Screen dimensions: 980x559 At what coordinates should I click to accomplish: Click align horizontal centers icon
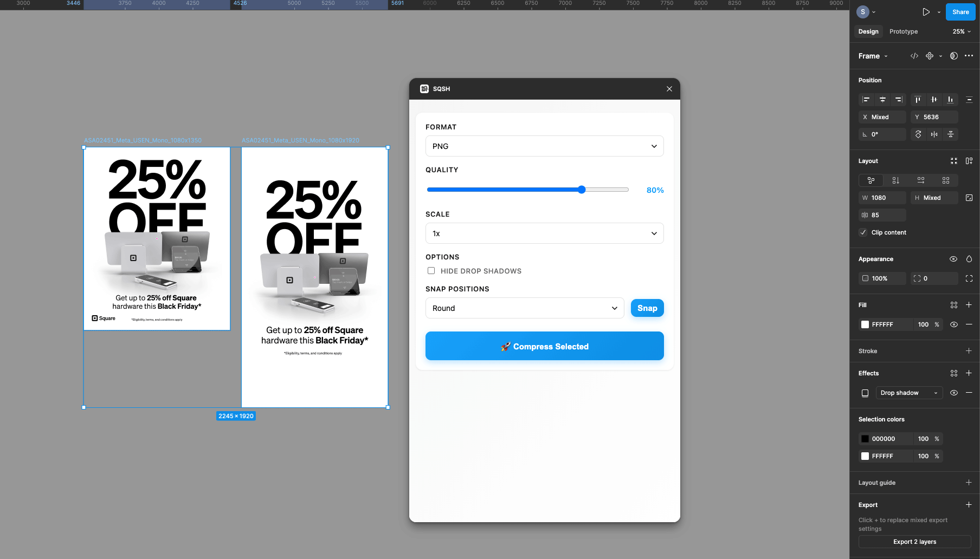pos(882,100)
